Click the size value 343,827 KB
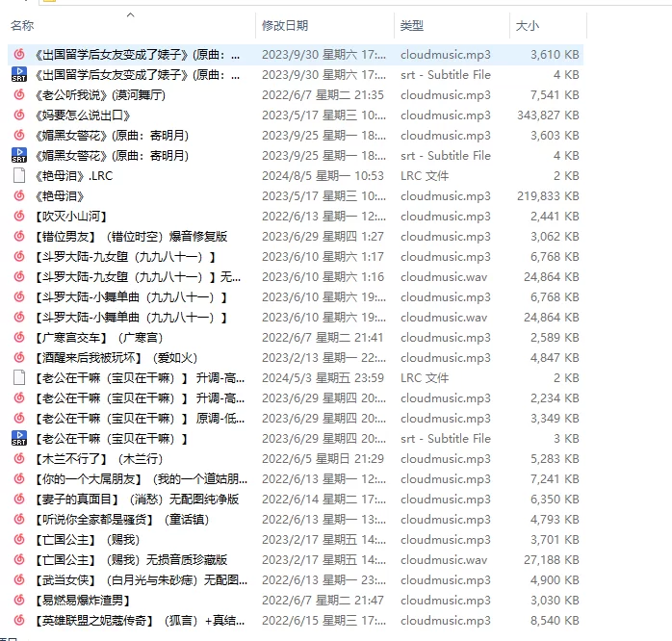The width and height of the screenshot is (672, 641). [x=548, y=115]
